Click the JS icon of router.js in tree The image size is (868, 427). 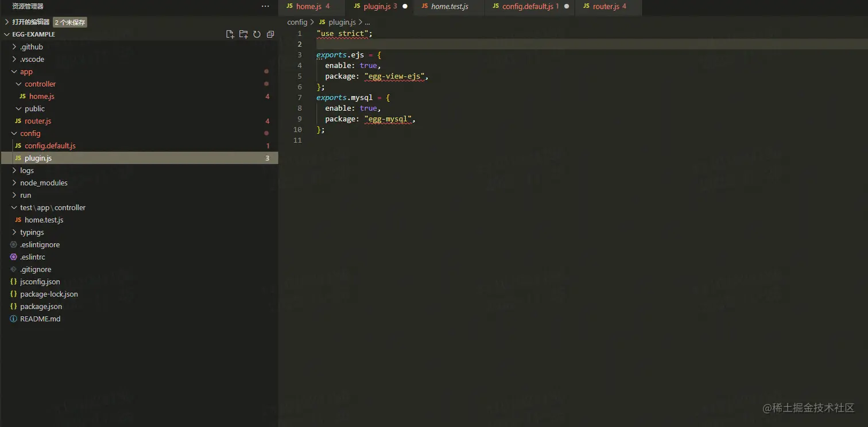pos(18,121)
